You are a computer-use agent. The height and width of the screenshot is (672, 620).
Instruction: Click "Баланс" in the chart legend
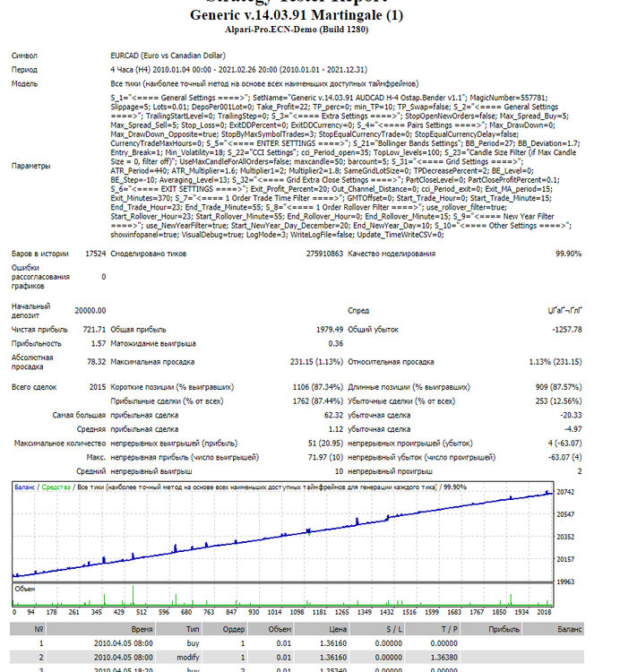pyautogui.click(x=24, y=487)
